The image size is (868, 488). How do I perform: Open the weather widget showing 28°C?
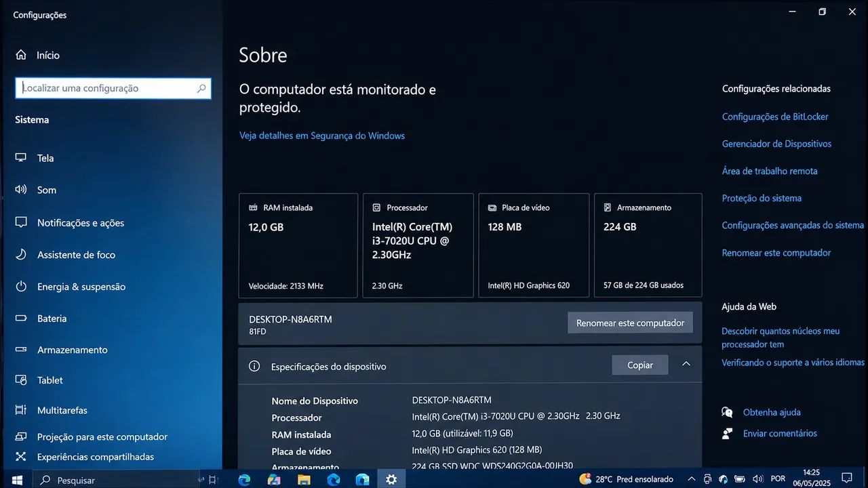626,479
